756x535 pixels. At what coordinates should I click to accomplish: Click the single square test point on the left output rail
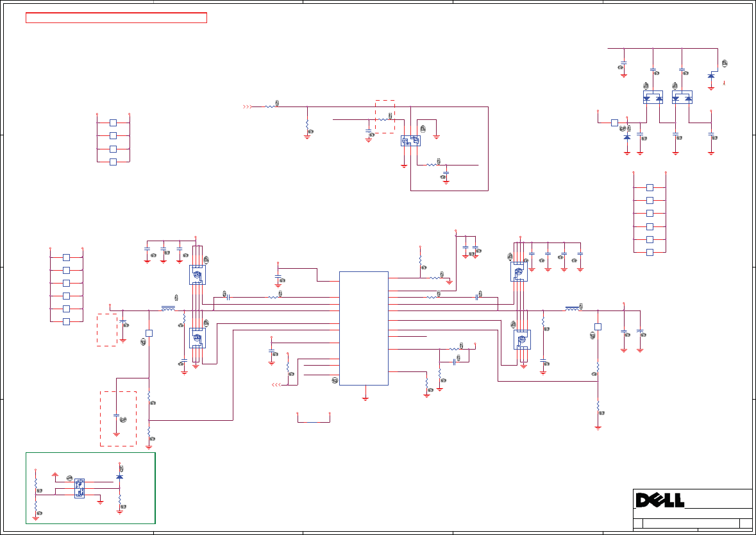click(x=149, y=334)
